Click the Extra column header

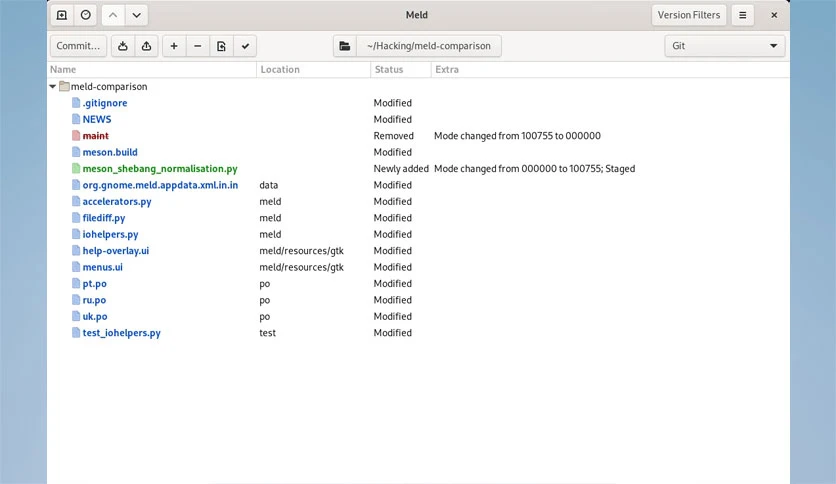[x=610, y=69]
